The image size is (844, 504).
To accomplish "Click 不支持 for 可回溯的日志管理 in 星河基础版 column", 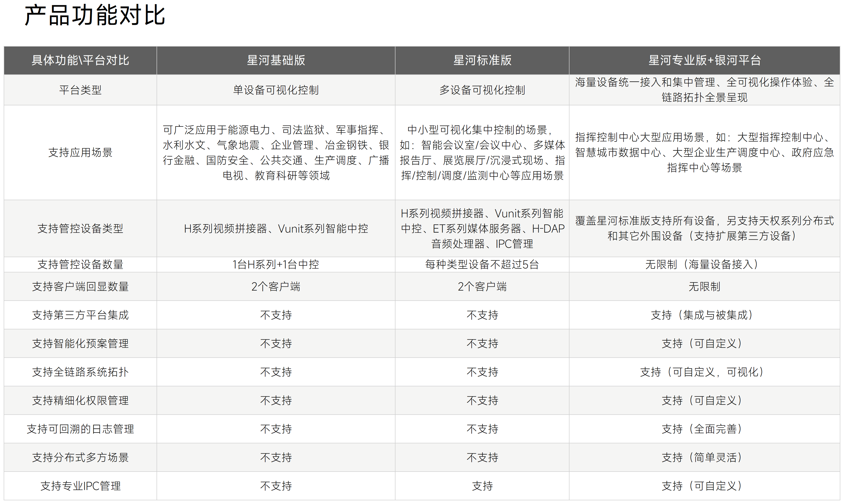I will click(276, 429).
